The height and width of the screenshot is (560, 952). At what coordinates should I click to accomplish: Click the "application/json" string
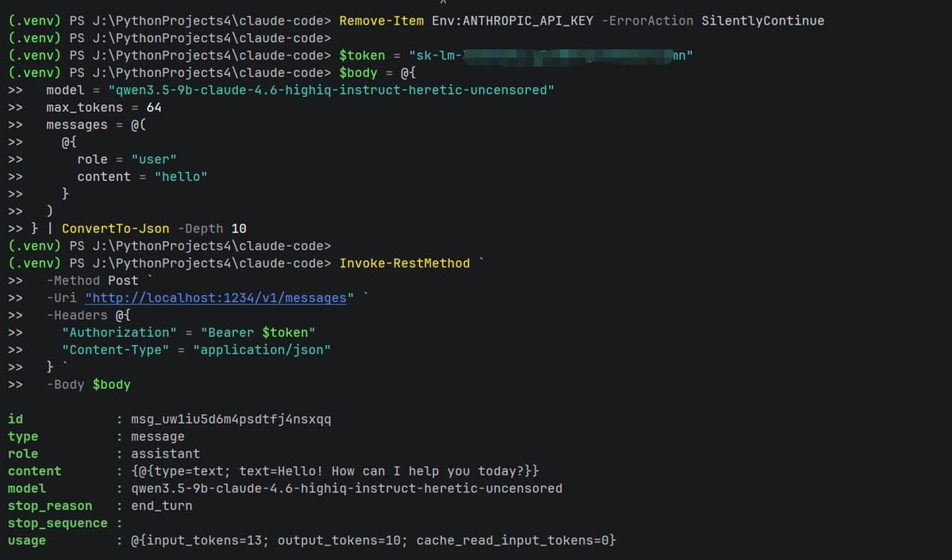[262, 350]
